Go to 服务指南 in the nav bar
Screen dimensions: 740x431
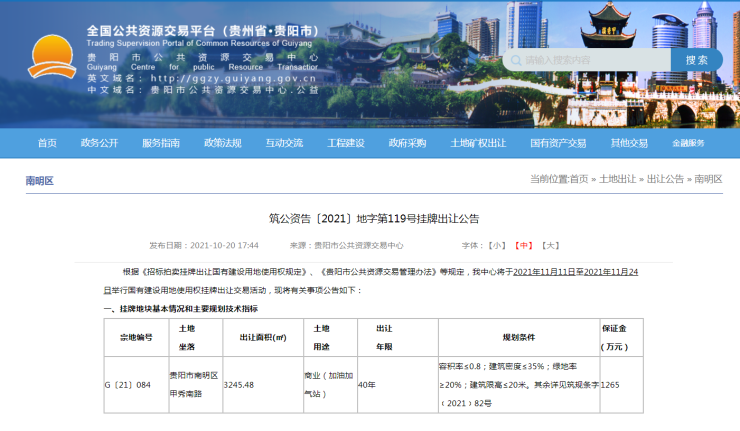tap(161, 143)
